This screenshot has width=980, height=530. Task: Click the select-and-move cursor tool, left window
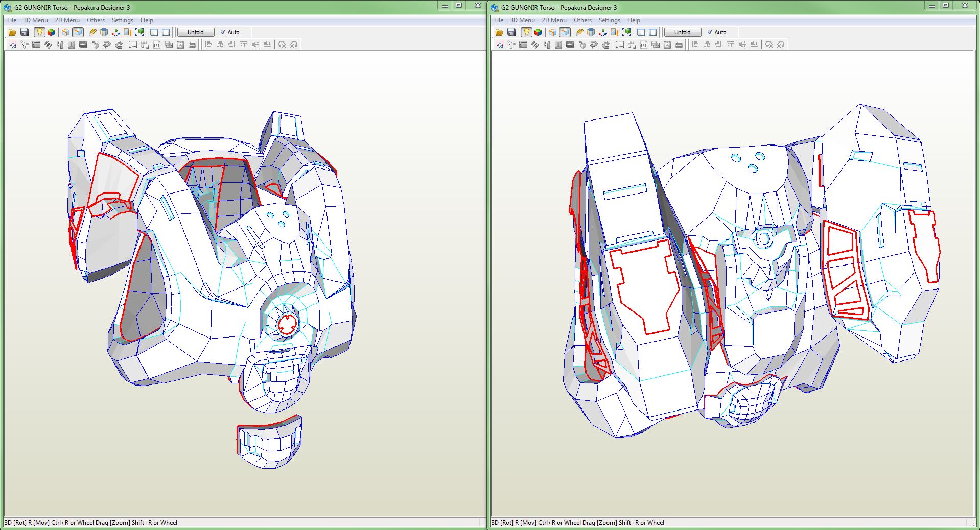point(13,45)
